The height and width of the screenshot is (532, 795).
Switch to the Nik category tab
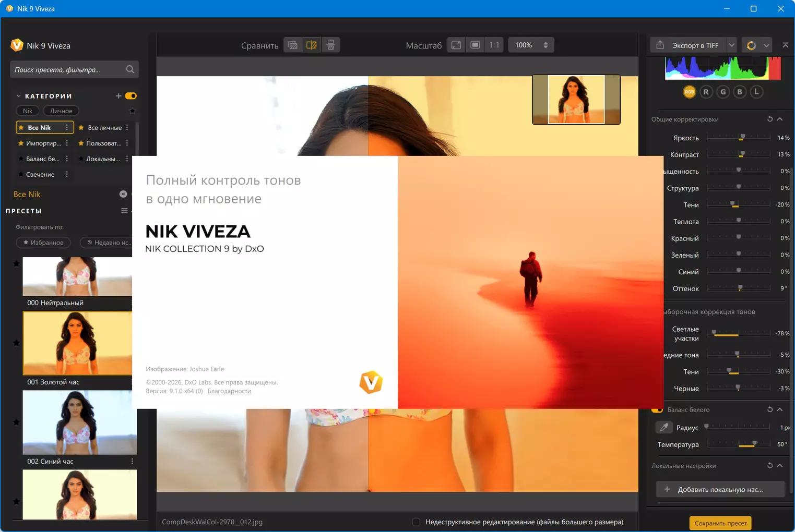[28, 111]
